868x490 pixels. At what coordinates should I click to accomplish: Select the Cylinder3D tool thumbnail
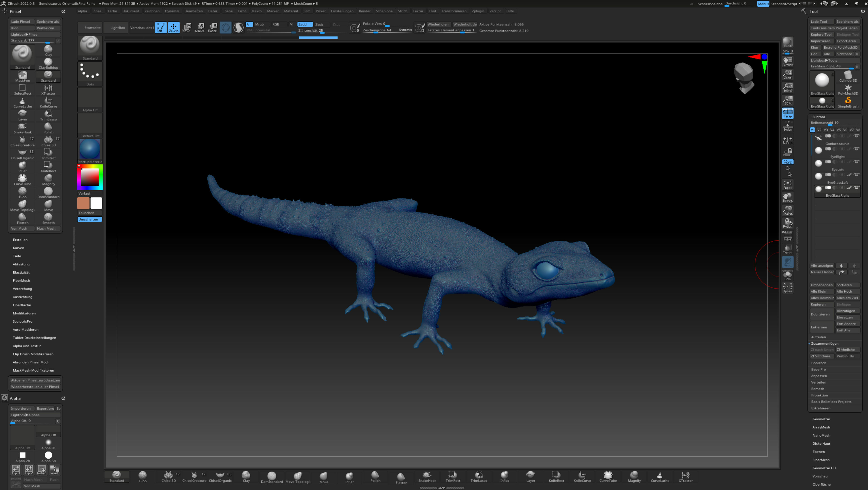pyautogui.click(x=848, y=76)
